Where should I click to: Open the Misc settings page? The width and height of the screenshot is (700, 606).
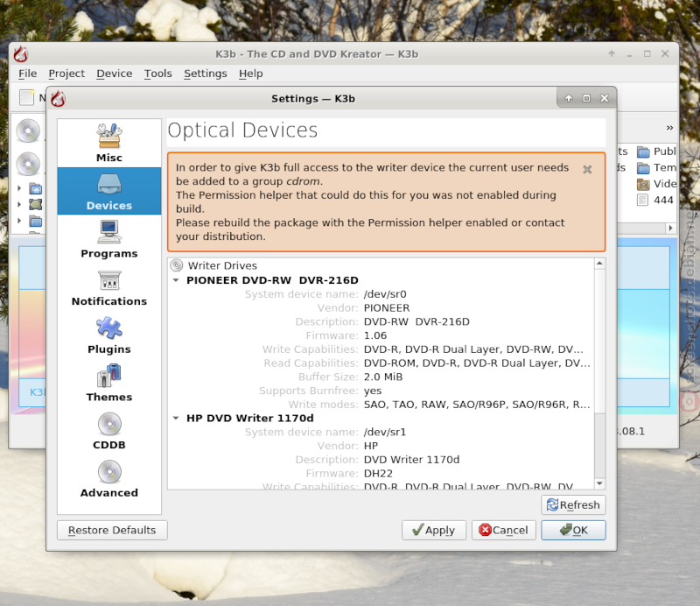[x=109, y=143]
